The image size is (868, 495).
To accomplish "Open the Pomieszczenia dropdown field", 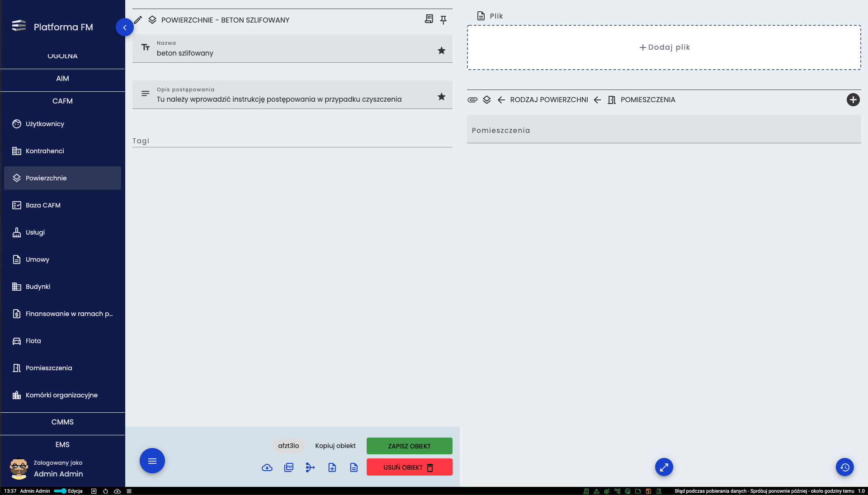I will click(664, 129).
